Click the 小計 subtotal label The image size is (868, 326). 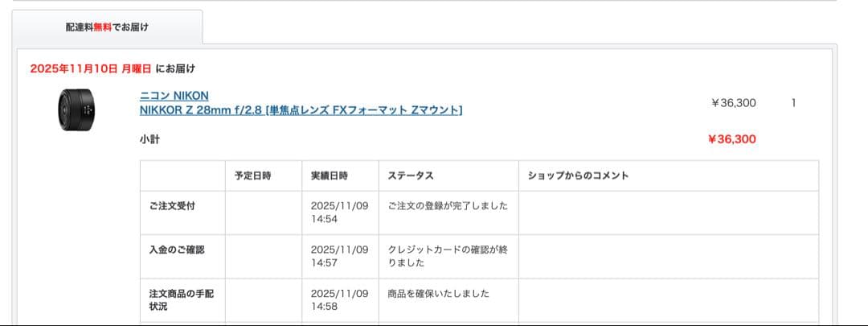pyautogui.click(x=149, y=139)
